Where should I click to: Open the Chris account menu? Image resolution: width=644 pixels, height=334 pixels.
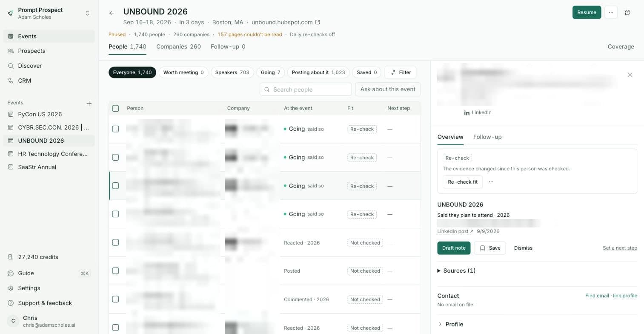(49, 321)
